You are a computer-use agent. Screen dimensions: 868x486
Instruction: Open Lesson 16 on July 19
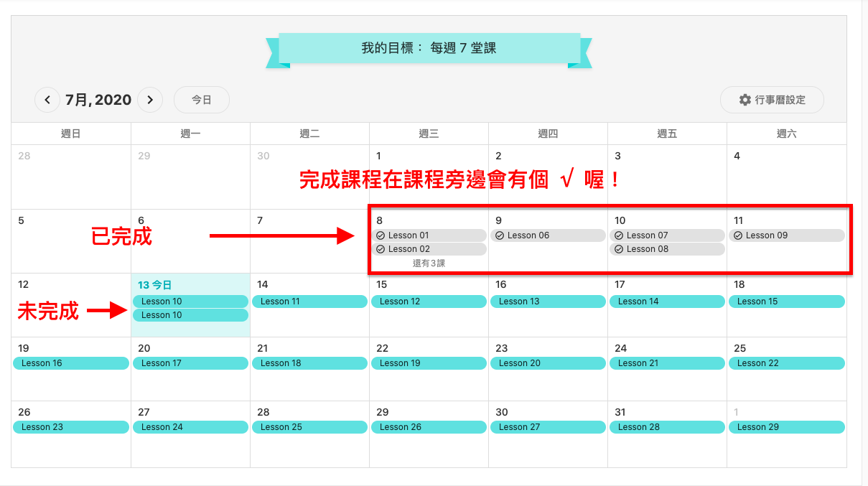coord(71,363)
